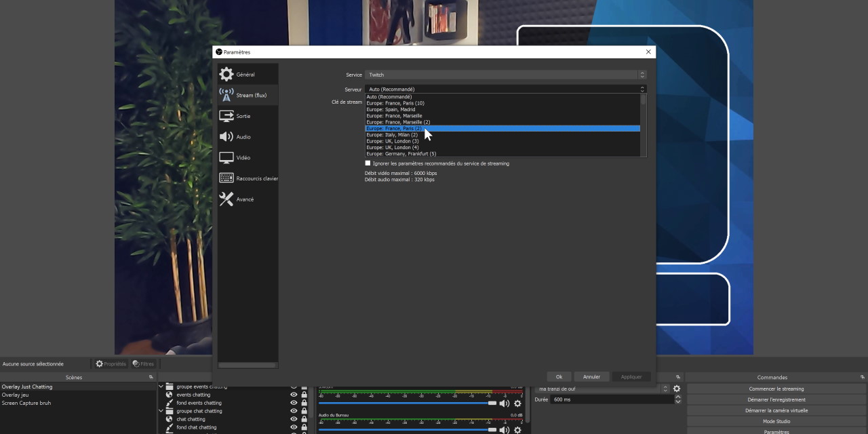This screenshot has height=434, width=868.
Task: Click the Annuler button
Action: (591, 377)
